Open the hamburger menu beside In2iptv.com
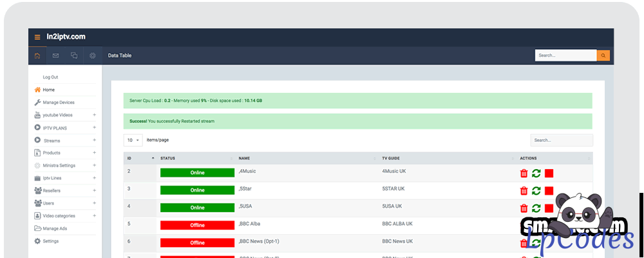This screenshot has width=644, height=258. 37,37
